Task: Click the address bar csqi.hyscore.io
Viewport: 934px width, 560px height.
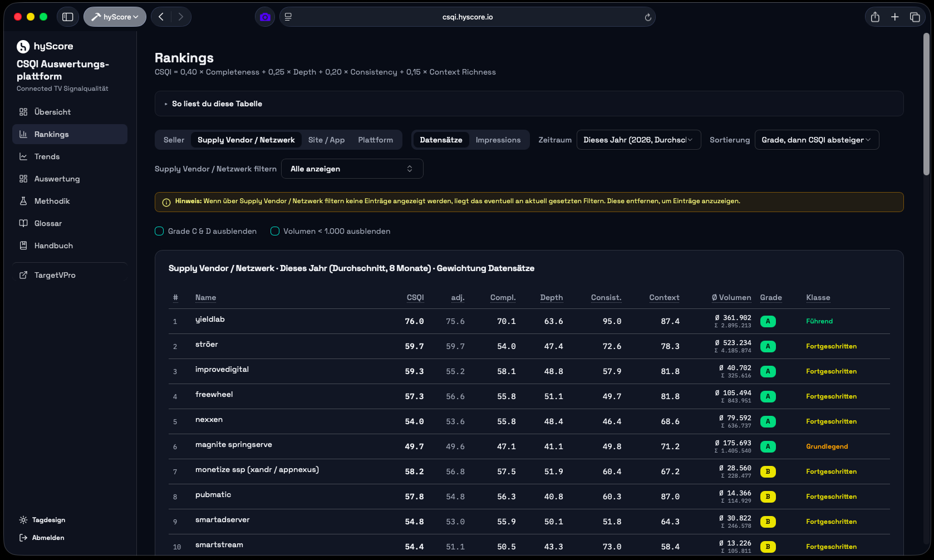Action: [x=468, y=17]
